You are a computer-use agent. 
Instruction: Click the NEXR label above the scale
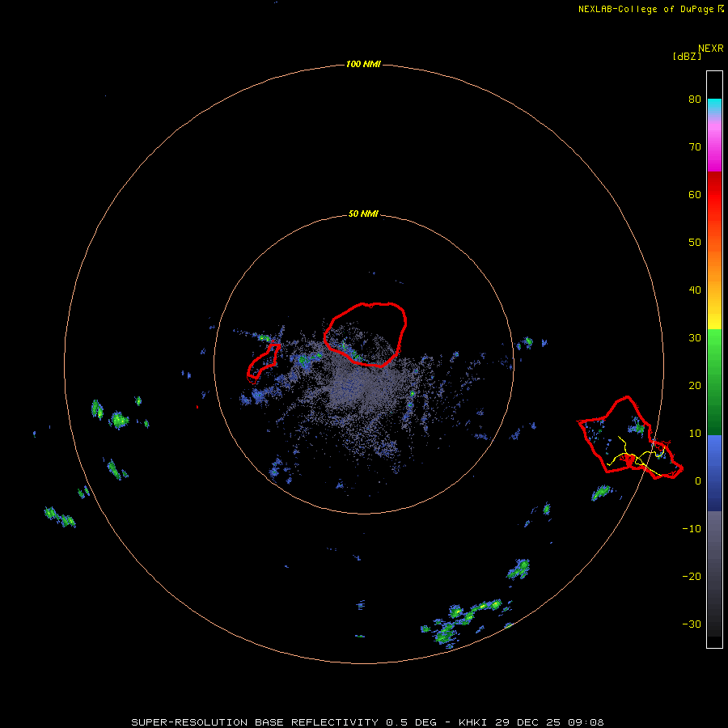coord(710,49)
